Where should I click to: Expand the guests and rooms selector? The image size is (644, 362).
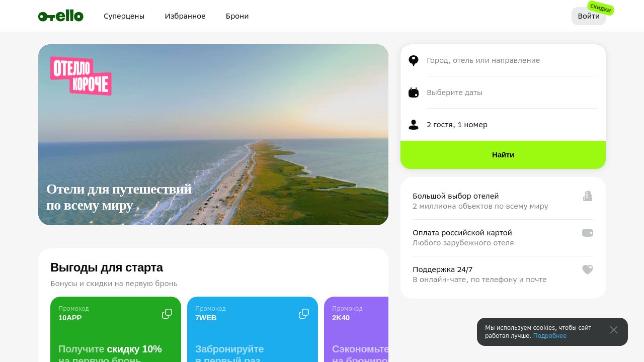pyautogui.click(x=503, y=125)
